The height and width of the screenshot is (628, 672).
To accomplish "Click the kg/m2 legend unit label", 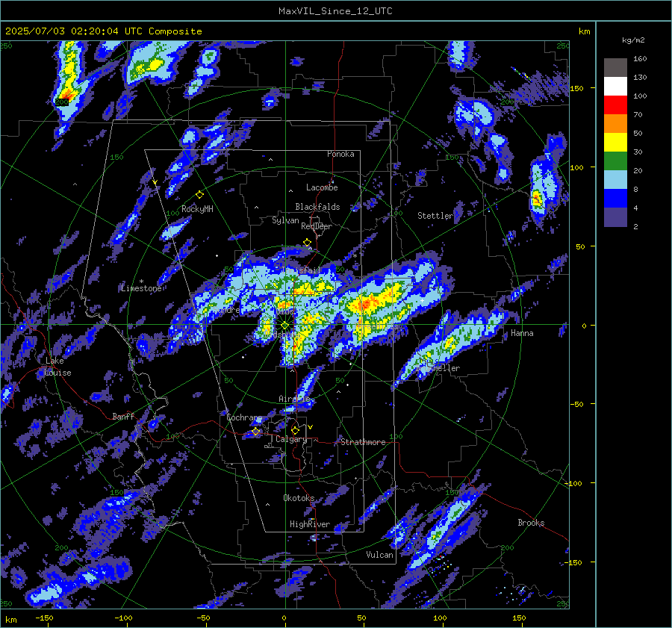I will [633, 40].
